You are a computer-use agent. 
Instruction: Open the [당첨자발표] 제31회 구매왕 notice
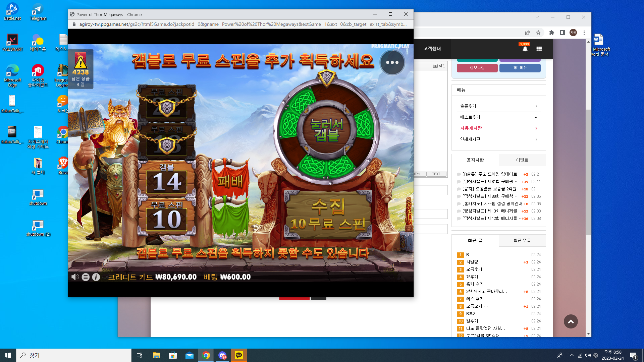(490, 182)
